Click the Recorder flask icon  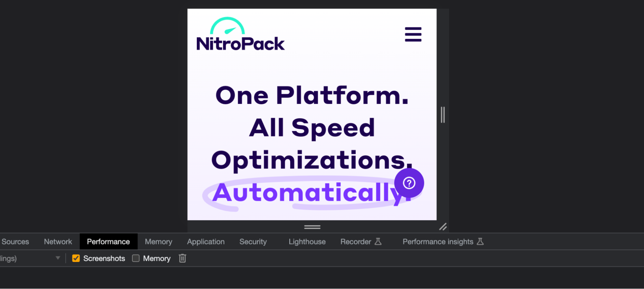(378, 242)
